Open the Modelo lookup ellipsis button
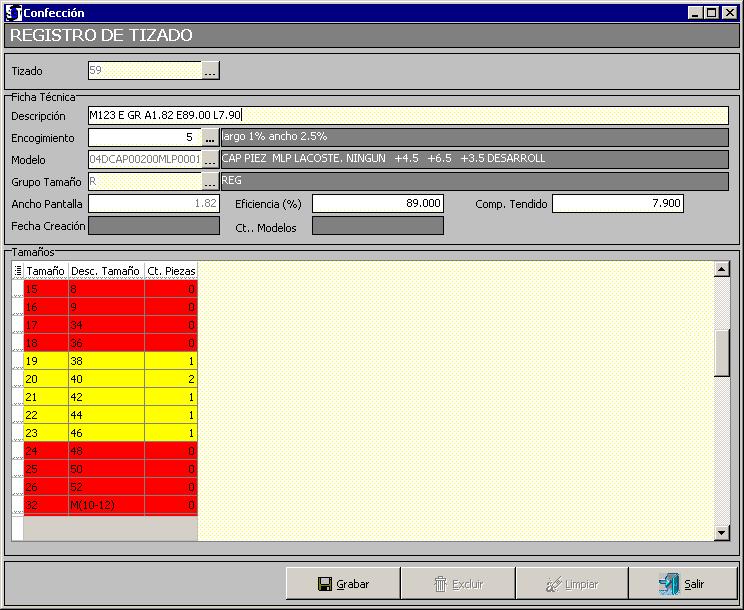 pyautogui.click(x=210, y=159)
